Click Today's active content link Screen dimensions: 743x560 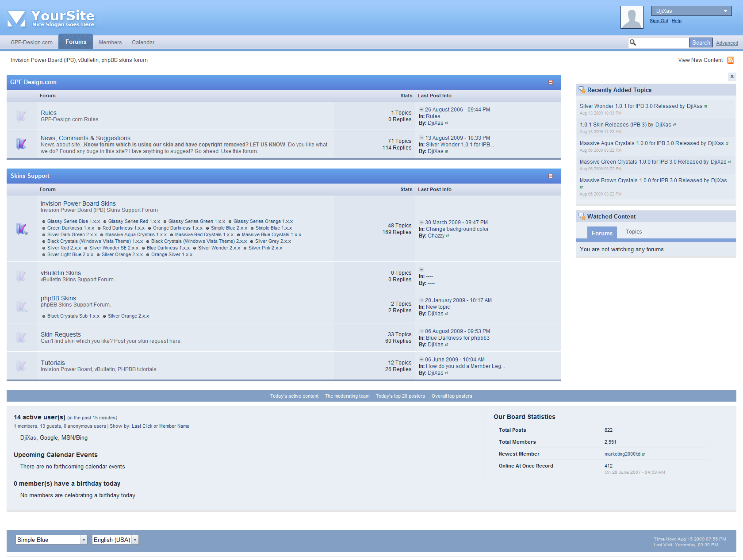294,396
